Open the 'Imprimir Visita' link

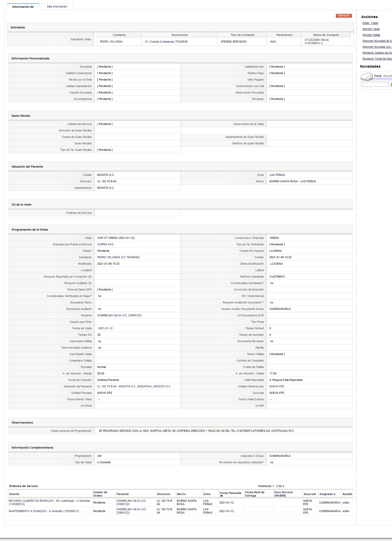point(371,29)
